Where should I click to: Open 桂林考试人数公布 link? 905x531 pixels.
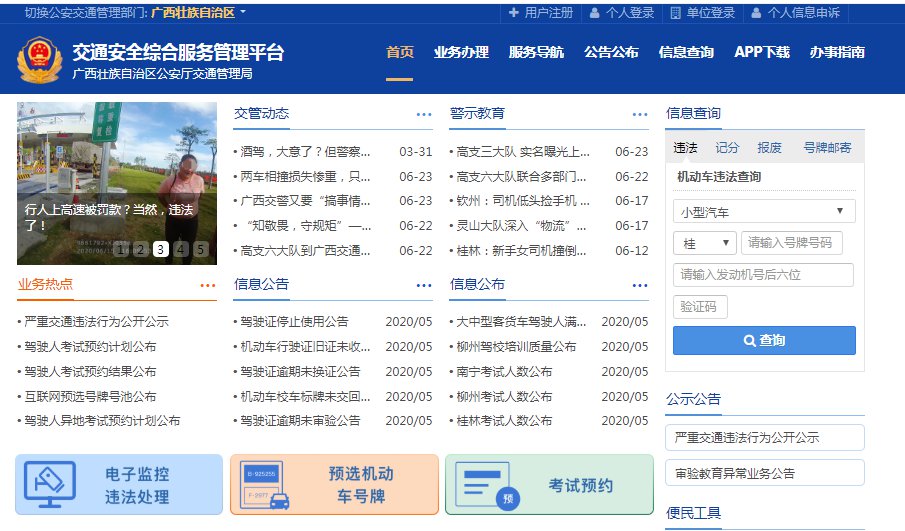pos(504,421)
